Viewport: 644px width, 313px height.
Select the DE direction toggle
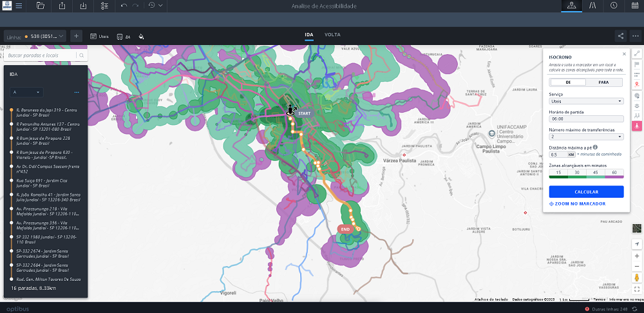click(x=568, y=82)
